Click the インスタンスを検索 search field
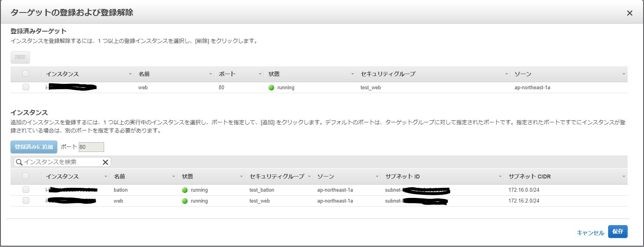This screenshot has height=247, width=644. coord(62,162)
